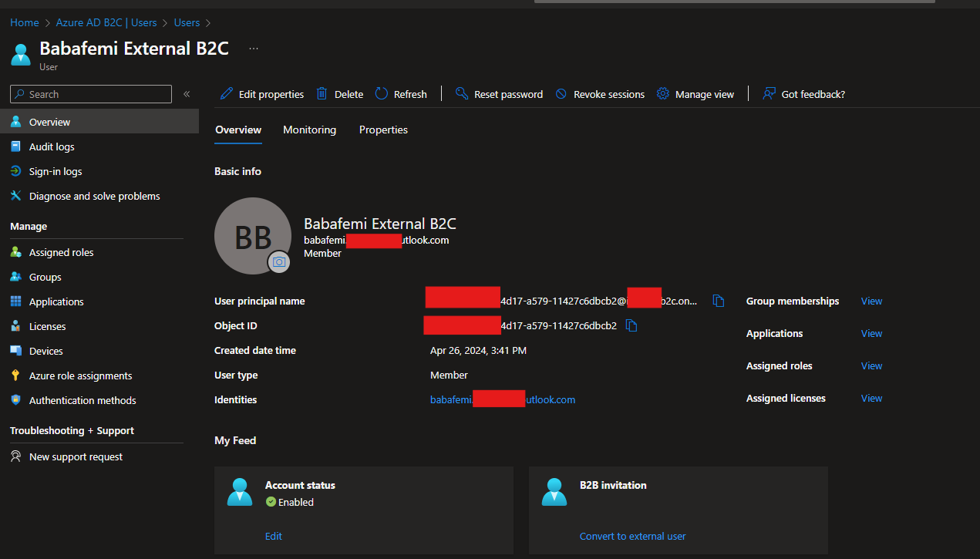Focus the sidebar Search field
The width and height of the screenshot is (980, 559).
click(x=91, y=94)
